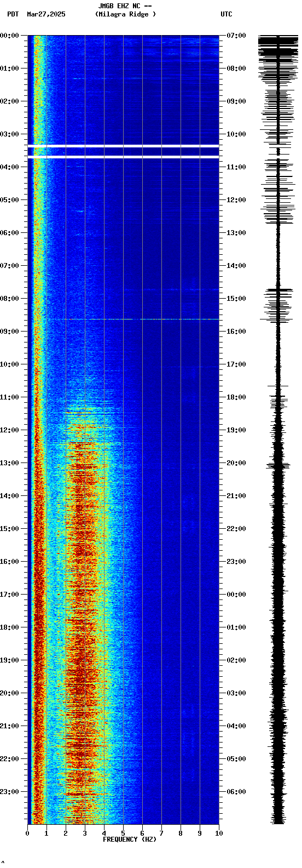Click PDT time label 23:00 on left axis
Screen dimensions: 302x868
tap(9, 792)
